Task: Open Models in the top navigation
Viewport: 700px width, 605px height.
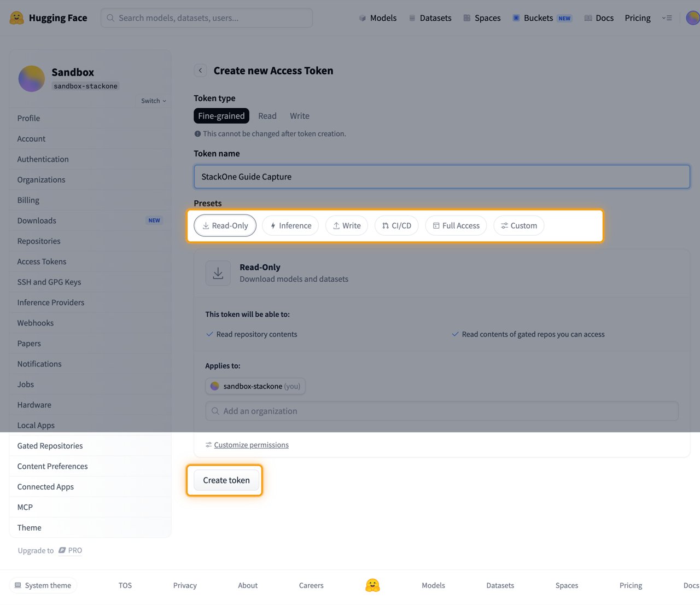Action: (377, 18)
